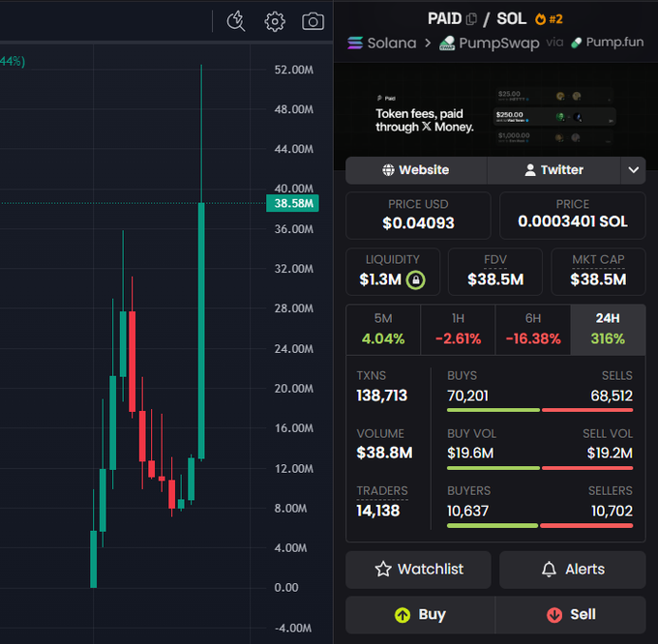This screenshot has height=644, width=658.
Task: Click the SELLERS count 10,702
Action: (612, 511)
